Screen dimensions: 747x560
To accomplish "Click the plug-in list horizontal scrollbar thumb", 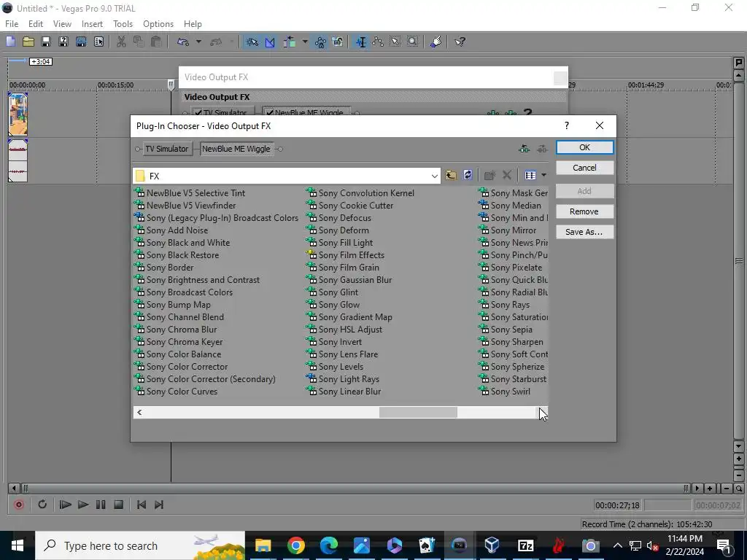I will tap(418, 413).
